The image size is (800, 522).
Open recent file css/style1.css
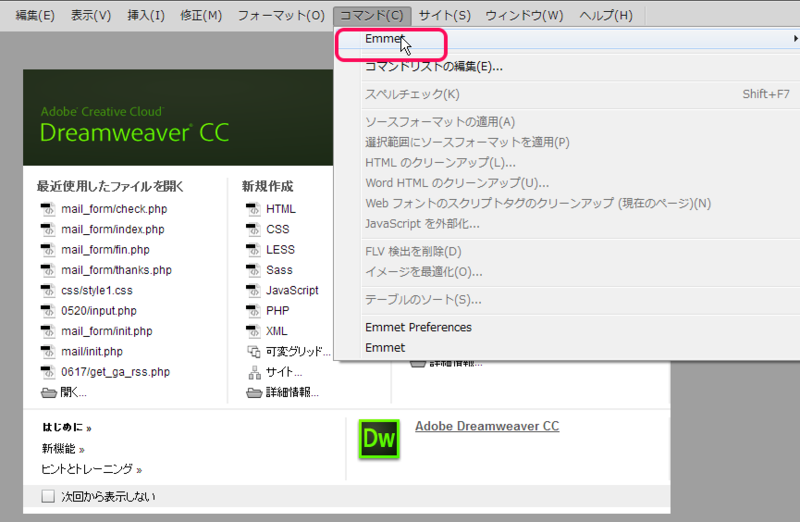(x=97, y=291)
